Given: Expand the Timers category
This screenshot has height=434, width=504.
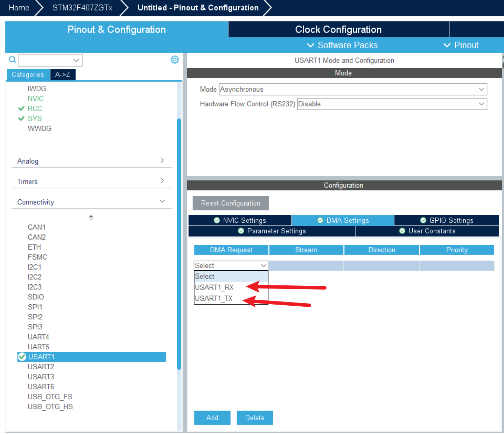Looking at the screenshot, I should tap(91, 181).
